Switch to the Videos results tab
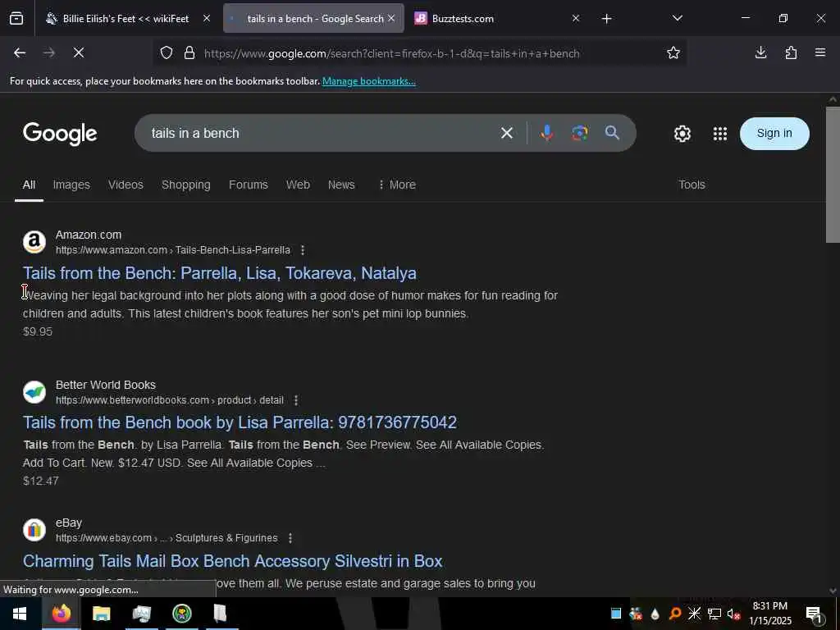840x630 pixels. [126, 185]
